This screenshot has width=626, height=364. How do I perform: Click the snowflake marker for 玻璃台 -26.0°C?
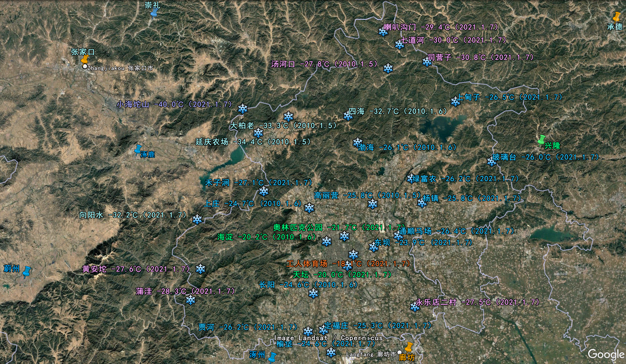(x=491, y=162)
